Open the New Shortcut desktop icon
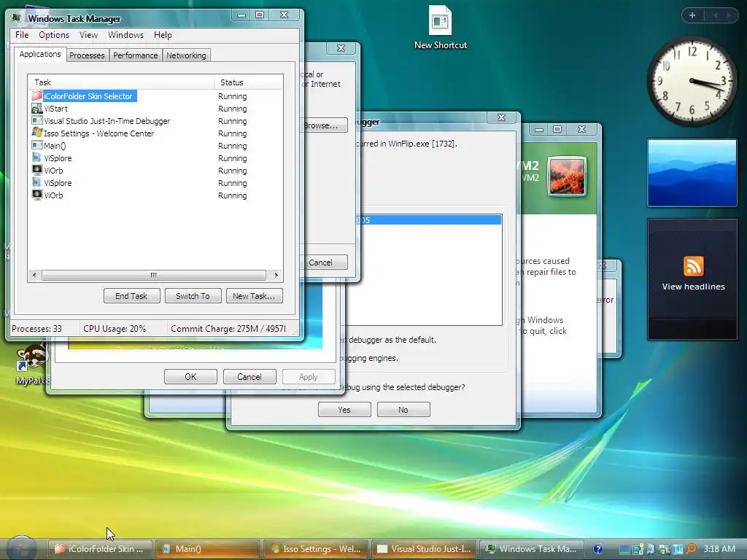This screenshot has height=560, width=747. pos(440,27)
